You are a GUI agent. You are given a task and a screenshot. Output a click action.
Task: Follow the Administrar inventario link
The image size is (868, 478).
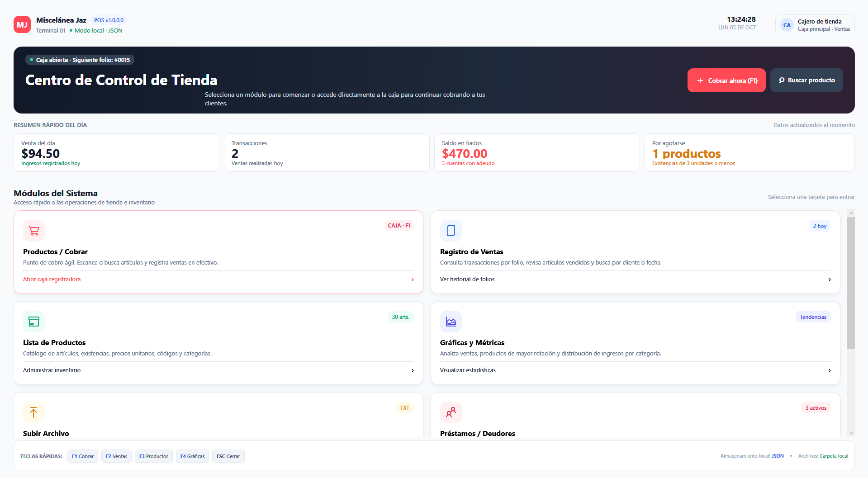pyautogui.click(x=52, y=370)
